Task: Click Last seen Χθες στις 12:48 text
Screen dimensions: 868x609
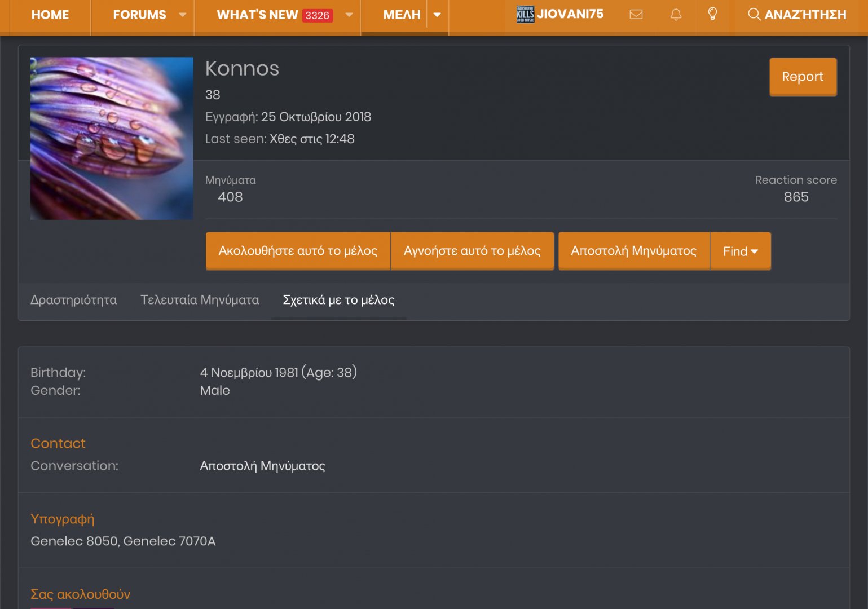Action: click(280, 139)
